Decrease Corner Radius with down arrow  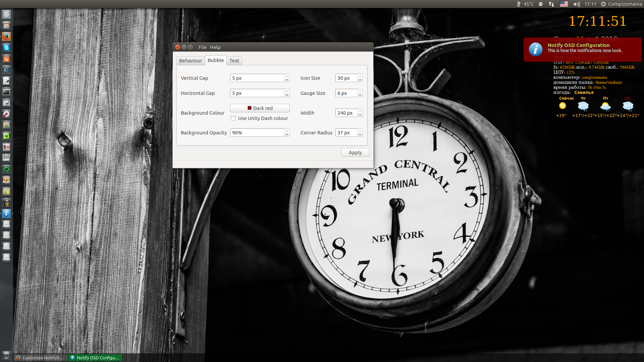[x=360, y=135]
